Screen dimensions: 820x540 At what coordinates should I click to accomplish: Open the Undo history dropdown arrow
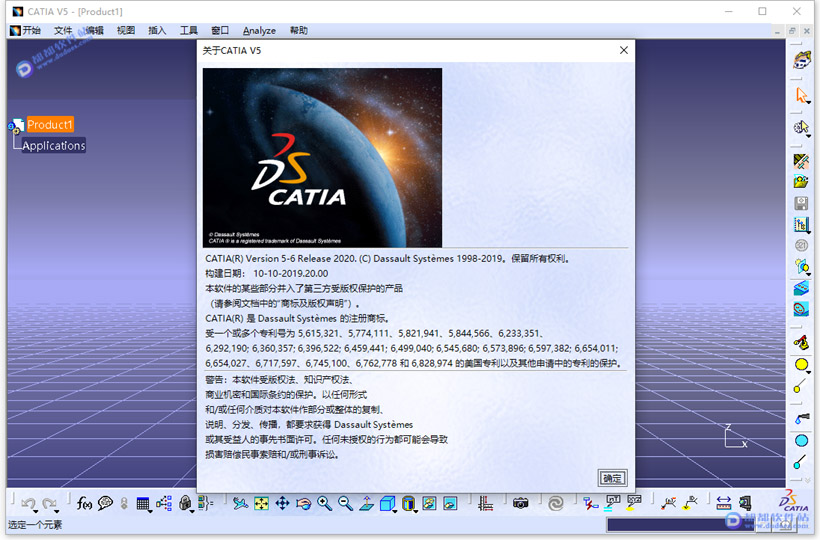36,511
